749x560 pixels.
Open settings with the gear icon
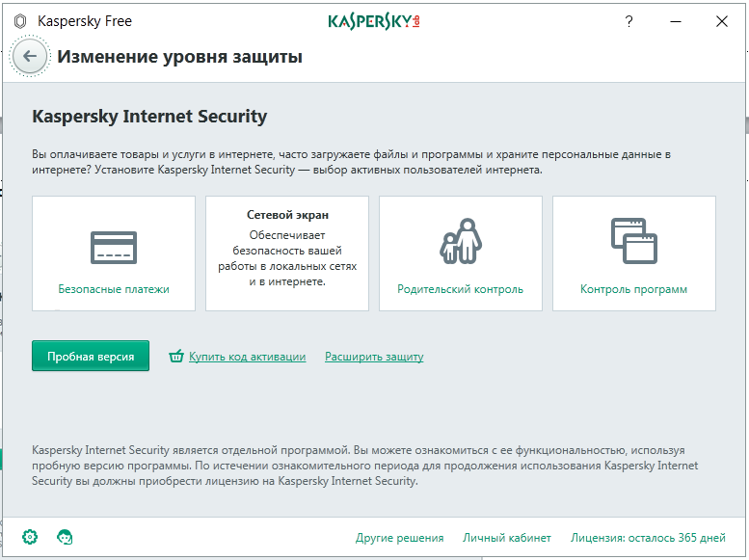click(30, 537)
